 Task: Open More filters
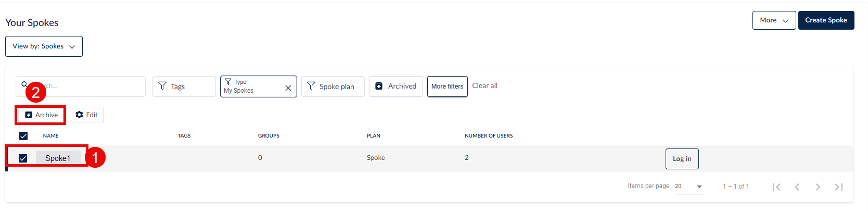pos(448,86)
